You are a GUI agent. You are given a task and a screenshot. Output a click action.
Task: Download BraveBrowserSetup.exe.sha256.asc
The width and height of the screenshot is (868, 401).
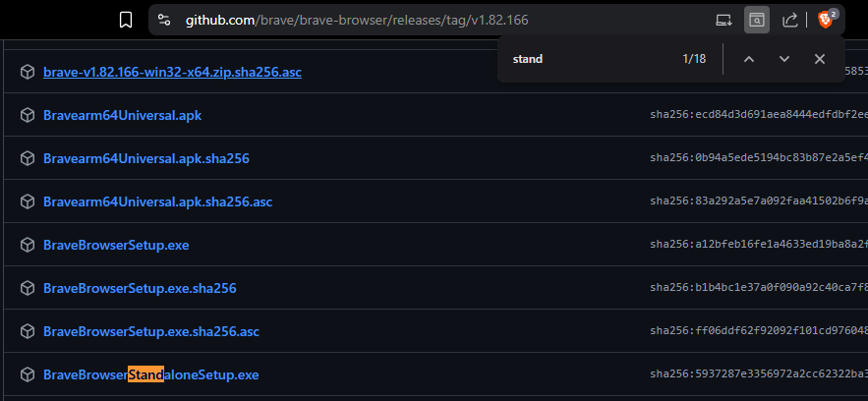click(x=151, y=331)
